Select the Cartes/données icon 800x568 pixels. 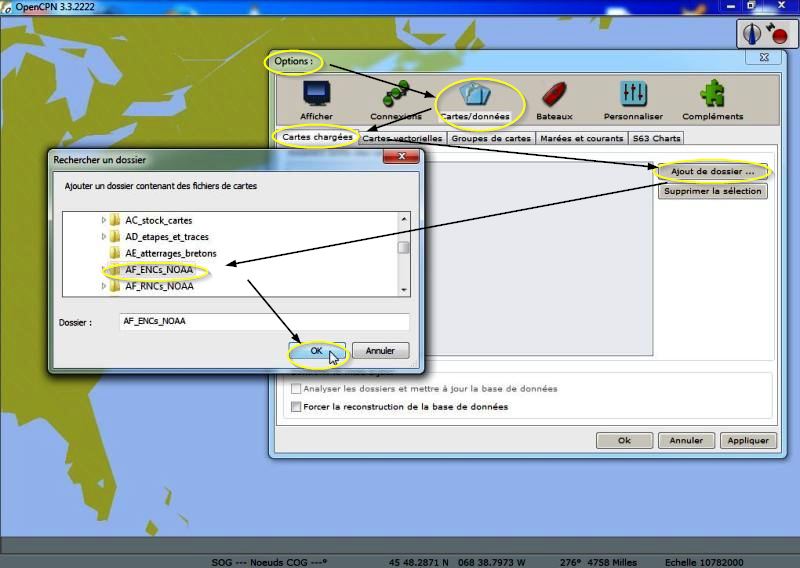(x=475, y=94)
